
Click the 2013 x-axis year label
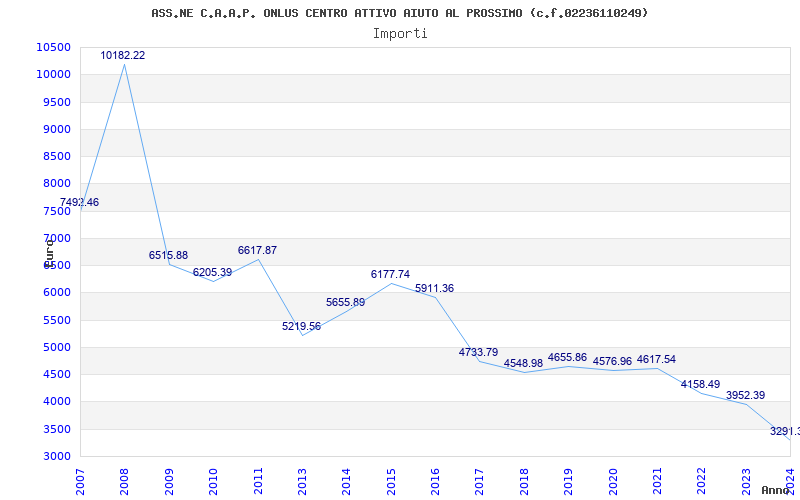tap(303, 481)
